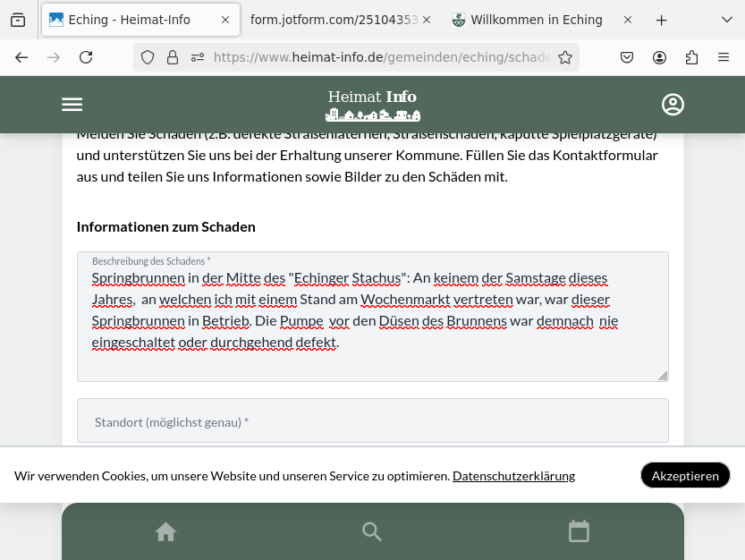Accept cookies with Akzeptieren button

685,476
